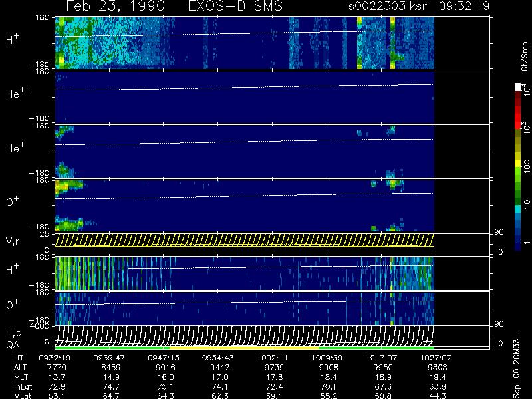Image resolution: width=532 pixels, height=399 pixels.
Task: Click the 'MLT' row label
Action: [21, 377]
